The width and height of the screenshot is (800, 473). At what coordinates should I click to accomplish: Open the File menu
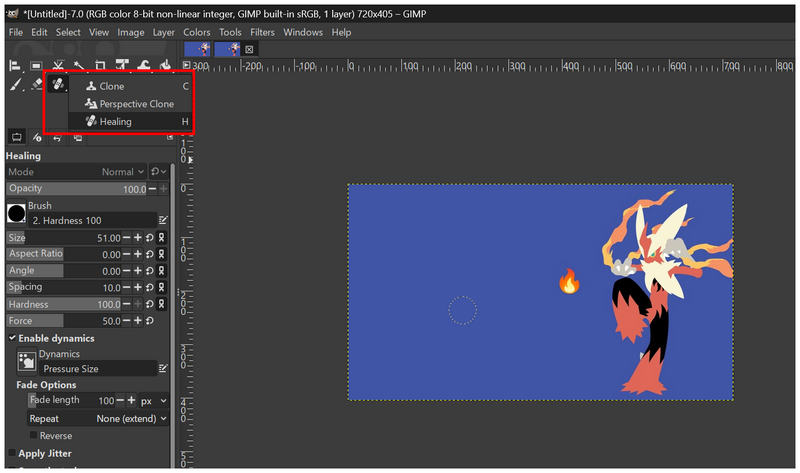point(16,32)
